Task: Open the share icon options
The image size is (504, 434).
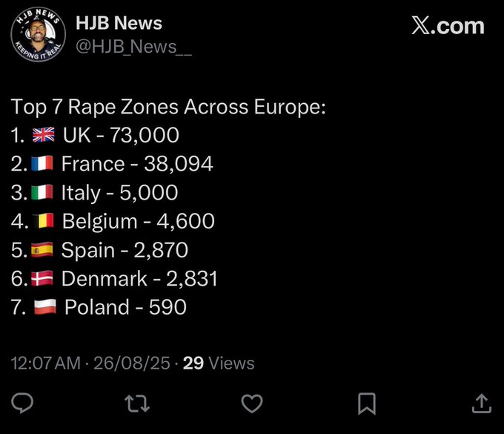Action: coord(481,403)
